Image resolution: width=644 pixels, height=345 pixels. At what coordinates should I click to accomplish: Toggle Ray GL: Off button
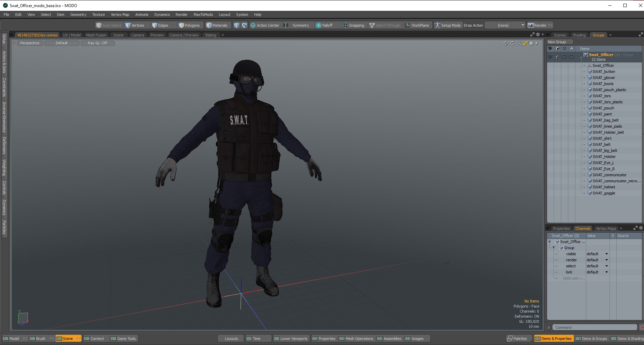(x=97, y=43)
